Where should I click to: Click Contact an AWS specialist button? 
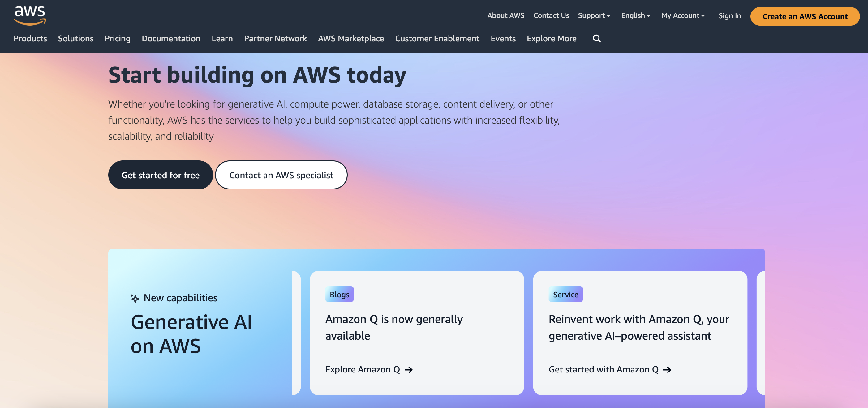[x=281, y=175]
